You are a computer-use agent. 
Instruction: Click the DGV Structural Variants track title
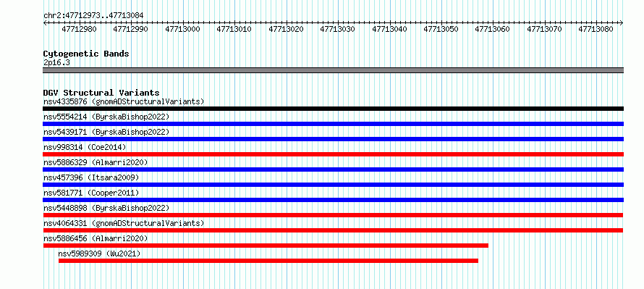click(x=101, y=93)
